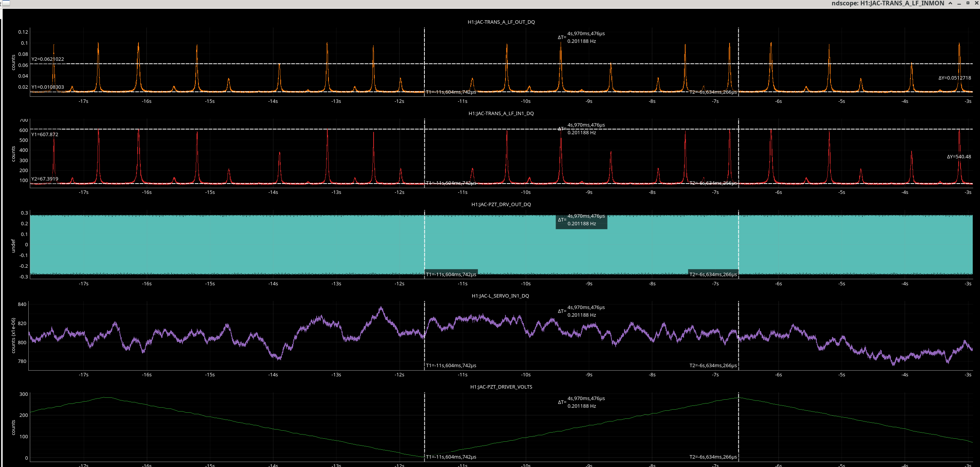
Task: Click the H1:JAC-L_SERVO_IN1_DQ plot title
Action: coord(500,296)
